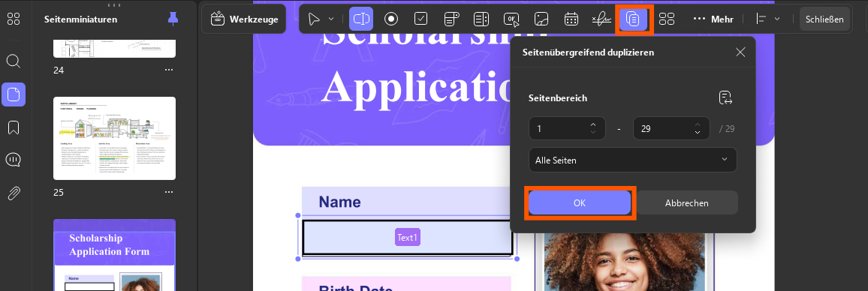Viewport: 868px width, 291px height.
Task: Open the apps grid icon in sidebar
Action: coord(14,19)
